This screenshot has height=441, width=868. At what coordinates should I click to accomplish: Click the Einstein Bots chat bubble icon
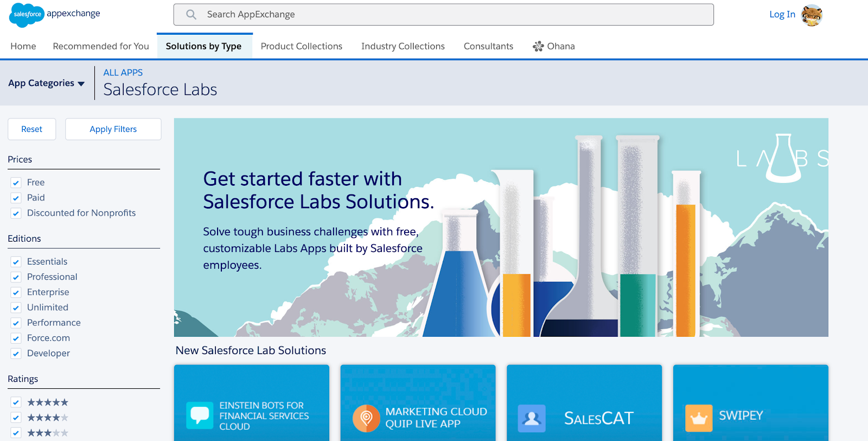(200, 415)
